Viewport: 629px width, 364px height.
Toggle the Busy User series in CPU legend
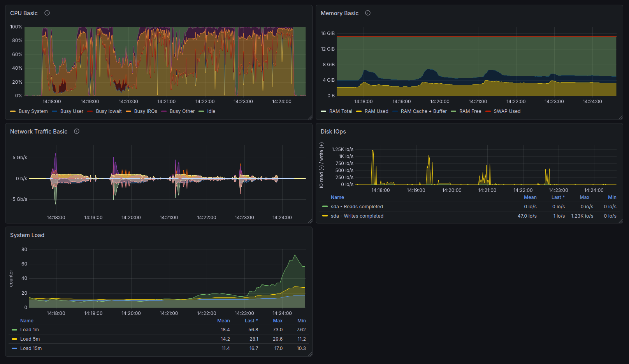(72, 111)
